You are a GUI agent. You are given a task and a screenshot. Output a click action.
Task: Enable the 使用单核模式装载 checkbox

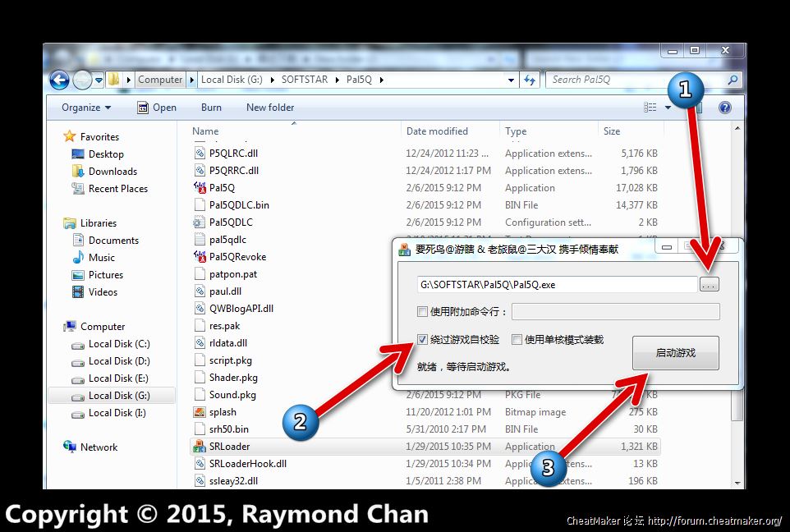point(517,339)
